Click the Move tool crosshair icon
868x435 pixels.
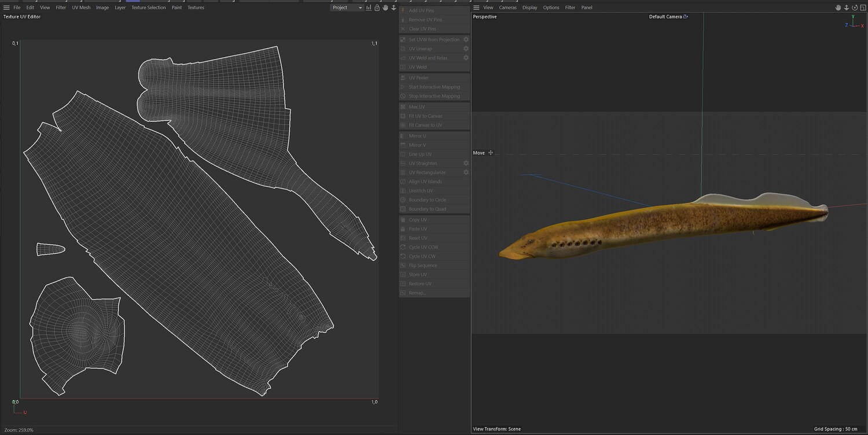click(x=491, y=153)
